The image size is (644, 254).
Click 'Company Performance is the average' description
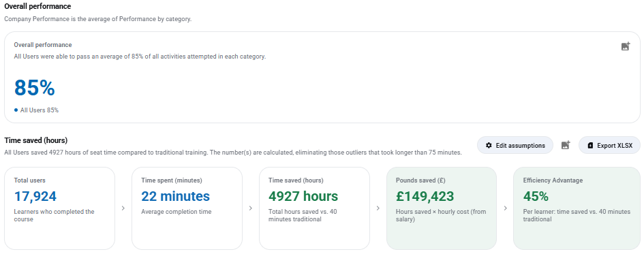[x=97, y=19]
